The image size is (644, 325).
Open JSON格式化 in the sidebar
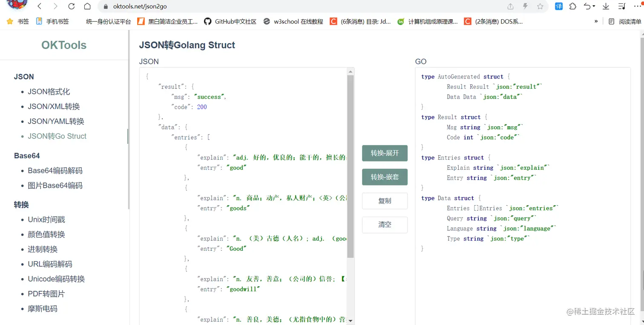tap(49, 92)
